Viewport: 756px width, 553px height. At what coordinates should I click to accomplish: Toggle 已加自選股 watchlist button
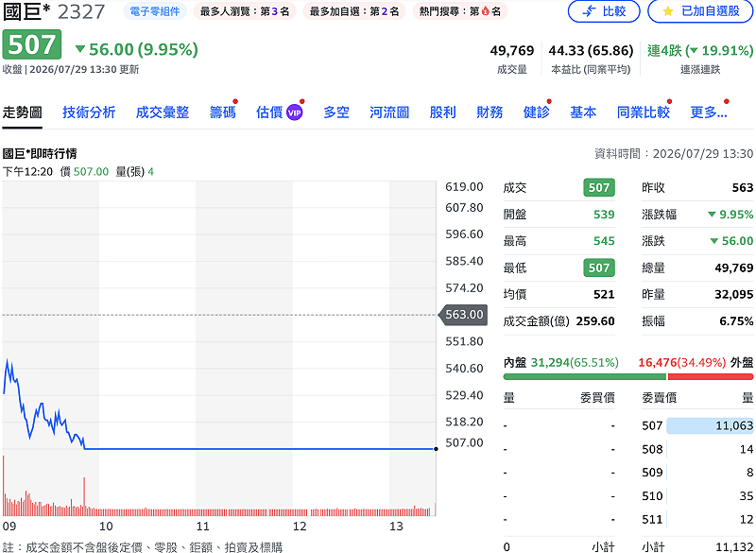(x=700, y=11)
